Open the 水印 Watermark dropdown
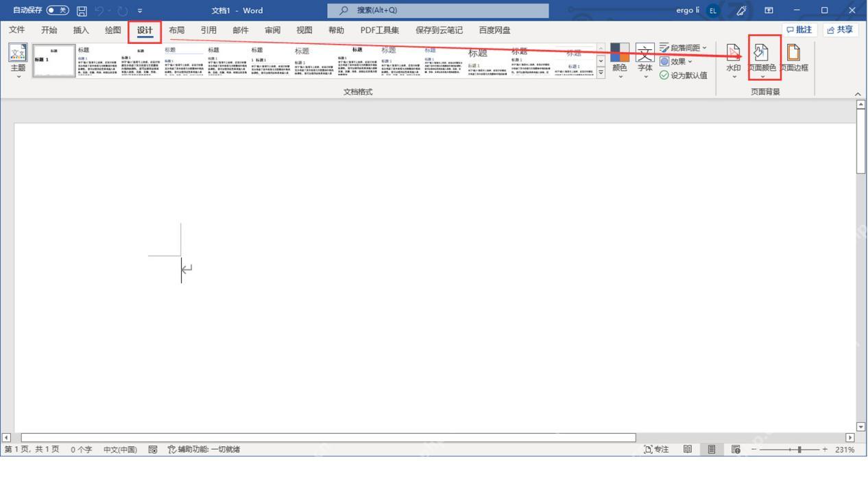868x488 pixels. (734, 62)
